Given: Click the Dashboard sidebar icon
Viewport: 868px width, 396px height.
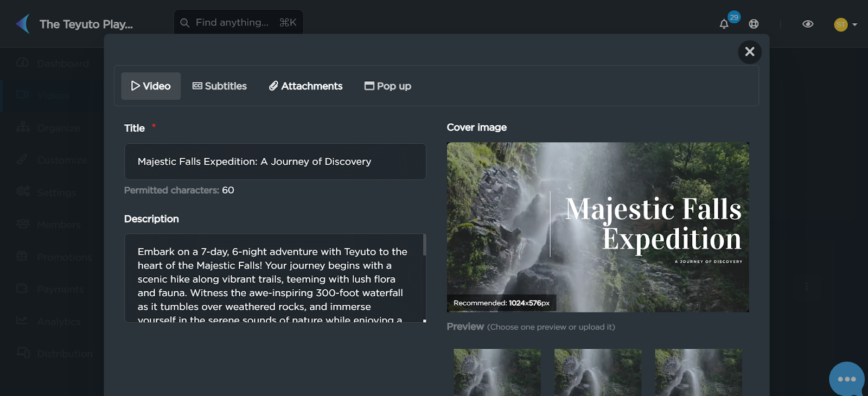Looking at the screenshot, I should coord(22,62).
